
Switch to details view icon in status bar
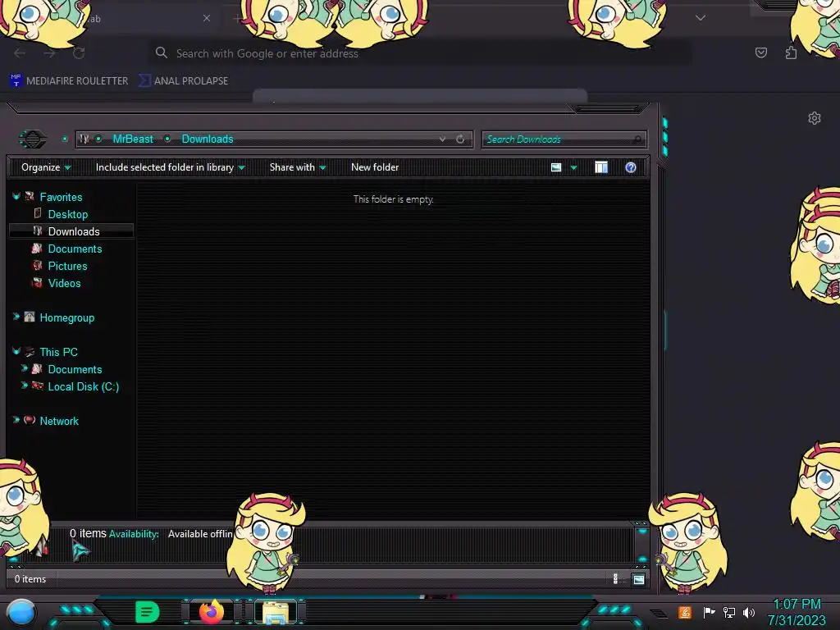pyautogui.click(x=615, y=579)
